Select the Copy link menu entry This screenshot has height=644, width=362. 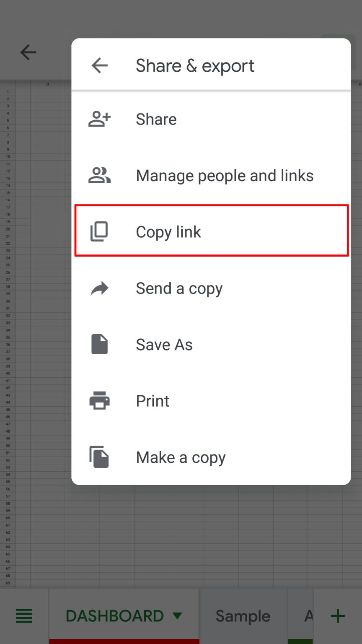(x=168, y=231)
